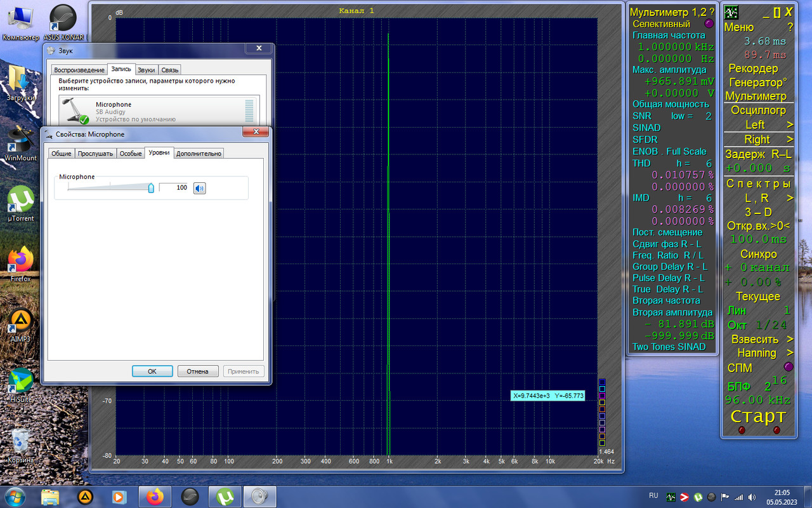The image size is (812, 508).
Task: Click the Осциллогр option
Action: click(x=758, y=110)
